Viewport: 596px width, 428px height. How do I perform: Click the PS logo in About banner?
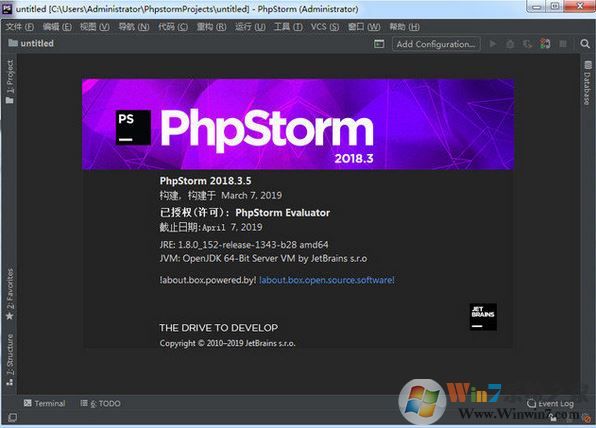click(x=133, y=127)
